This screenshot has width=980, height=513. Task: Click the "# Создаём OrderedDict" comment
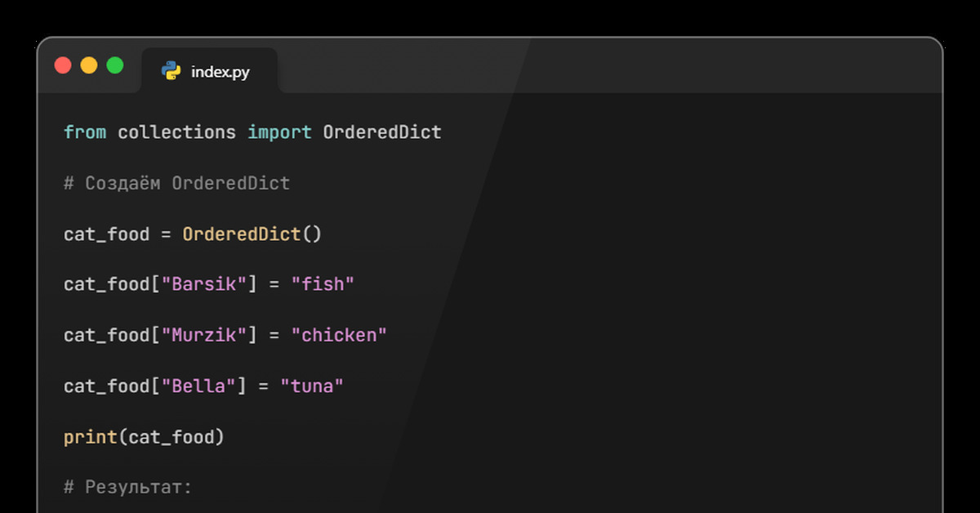pos(176,183)
